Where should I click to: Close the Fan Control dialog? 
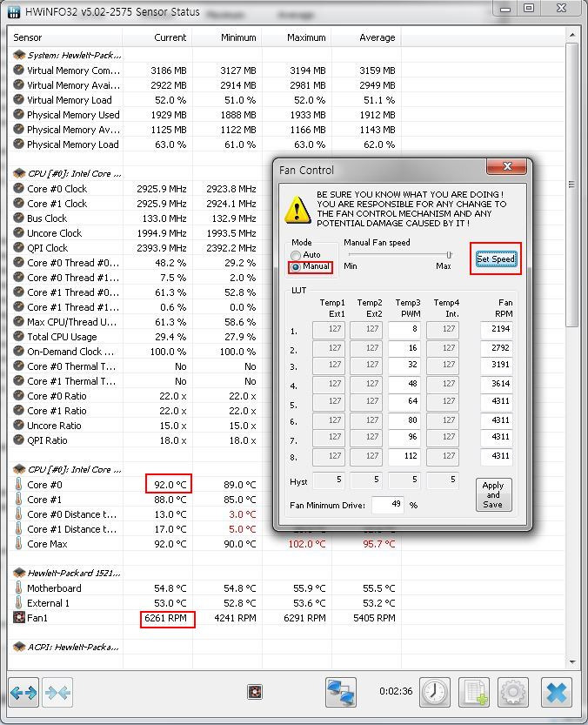click(506, 166)
